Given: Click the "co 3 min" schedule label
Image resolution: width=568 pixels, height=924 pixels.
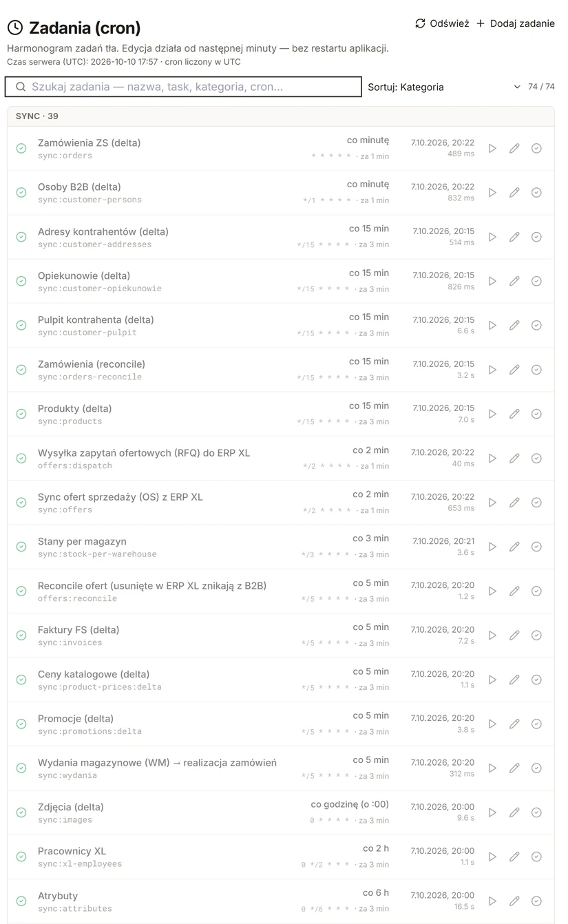Looking at the screenshot, I should (371, 538).
